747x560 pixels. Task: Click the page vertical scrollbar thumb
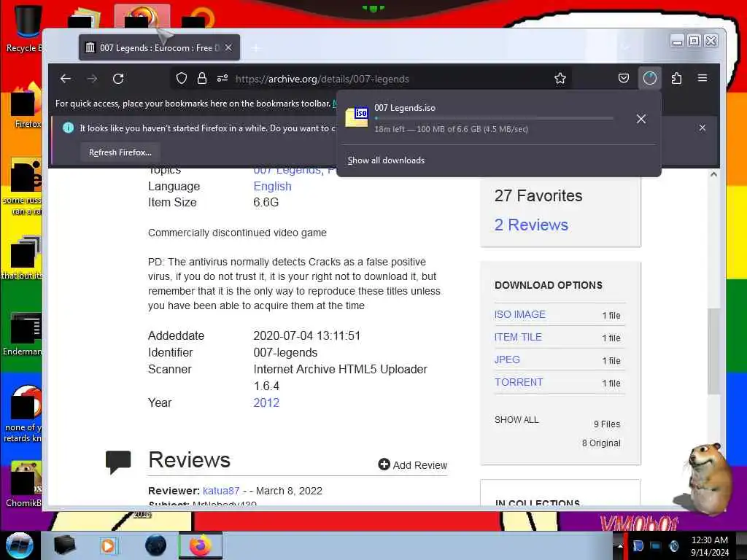coord(713,351)
